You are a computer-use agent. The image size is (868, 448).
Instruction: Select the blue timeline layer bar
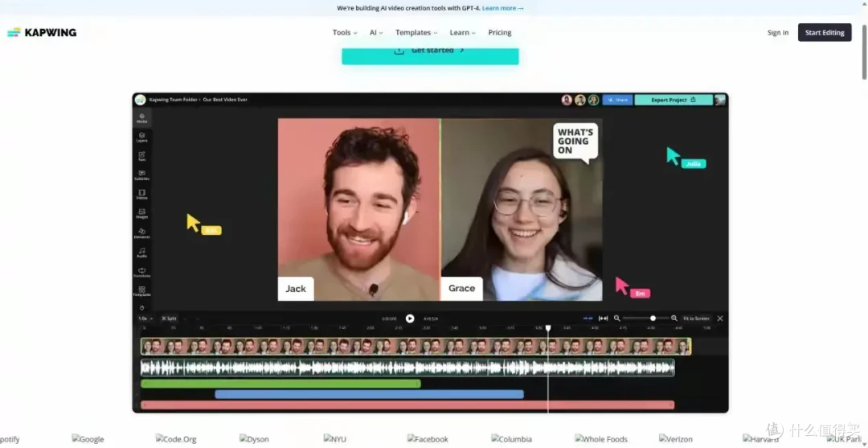369,394
